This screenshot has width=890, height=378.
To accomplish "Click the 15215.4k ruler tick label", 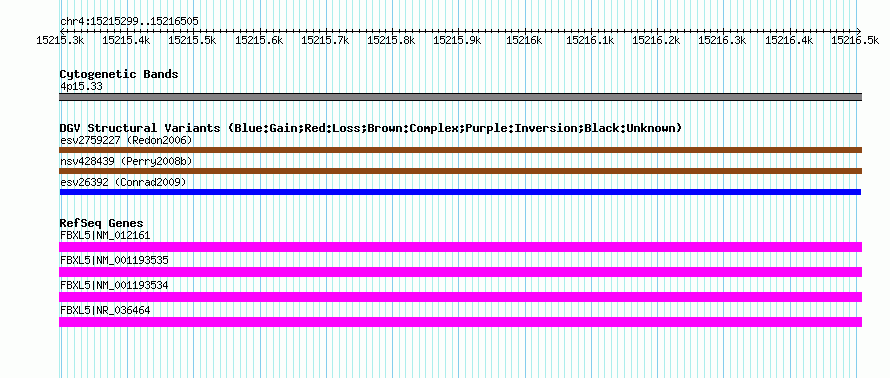I will [x=126, y=40].
